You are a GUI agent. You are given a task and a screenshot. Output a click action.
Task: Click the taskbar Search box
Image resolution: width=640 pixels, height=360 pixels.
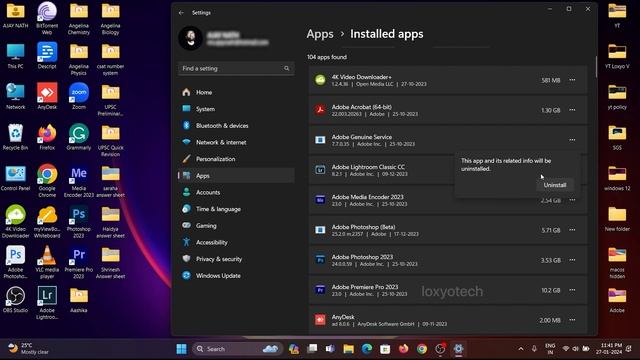pyautogui.click(x=237, y=349)
